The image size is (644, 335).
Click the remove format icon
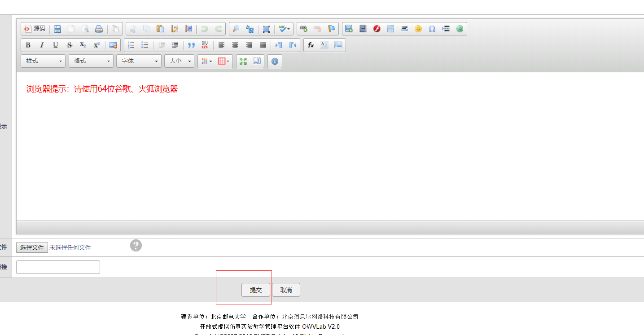[x=113, y=45]
